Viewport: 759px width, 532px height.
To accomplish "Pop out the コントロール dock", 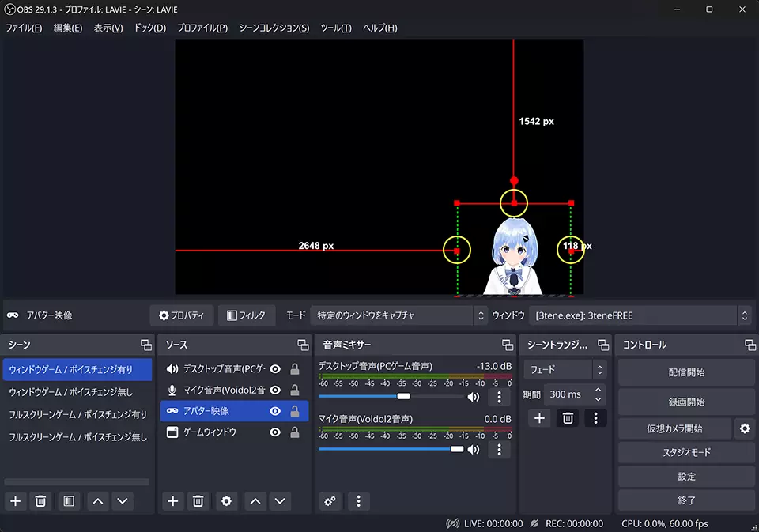I will 750,345.
